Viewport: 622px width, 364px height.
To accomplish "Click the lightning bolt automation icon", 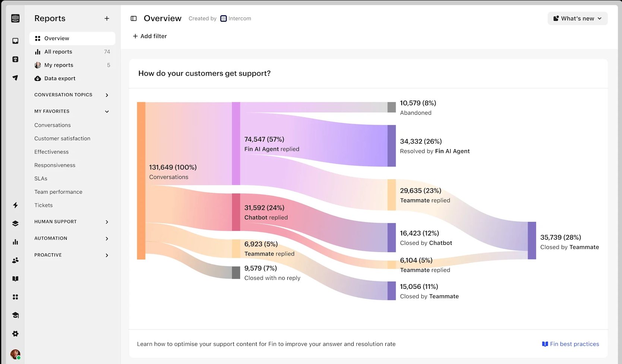I will (x=15, y=205).
